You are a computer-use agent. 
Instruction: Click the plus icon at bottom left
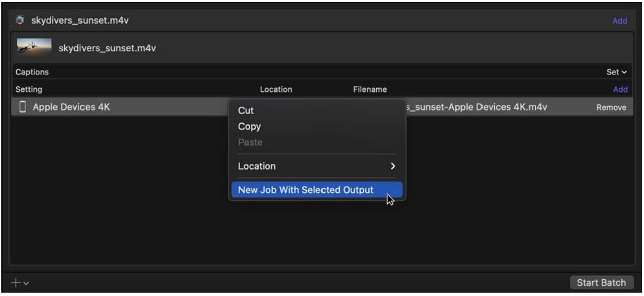[x=16, y=283]
